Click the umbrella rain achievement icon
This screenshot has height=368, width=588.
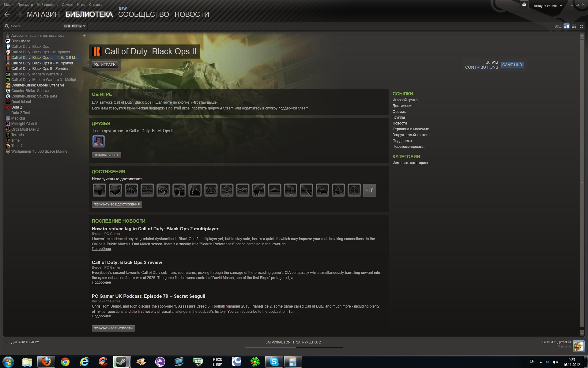click(x=131, y=190)
